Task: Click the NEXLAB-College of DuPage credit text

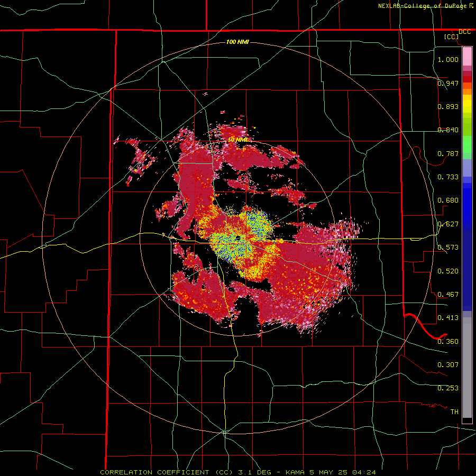Action: [422, 6]
